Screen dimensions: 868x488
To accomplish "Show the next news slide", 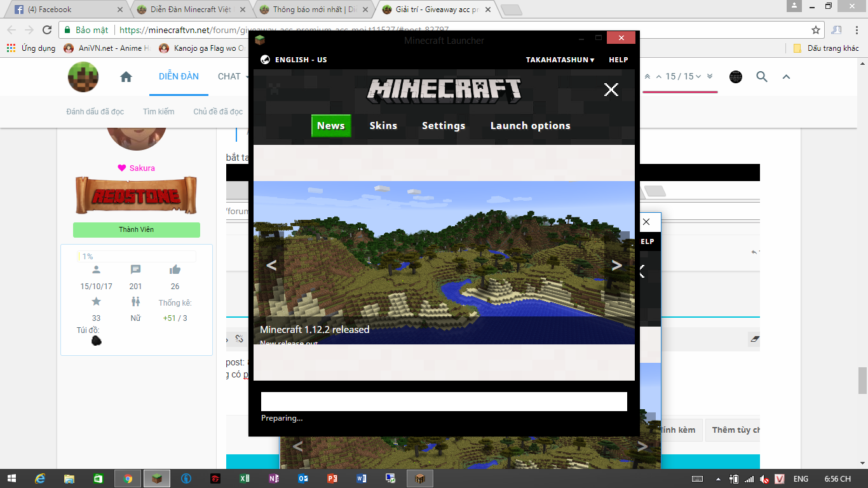I will click(x=617, y=266).
